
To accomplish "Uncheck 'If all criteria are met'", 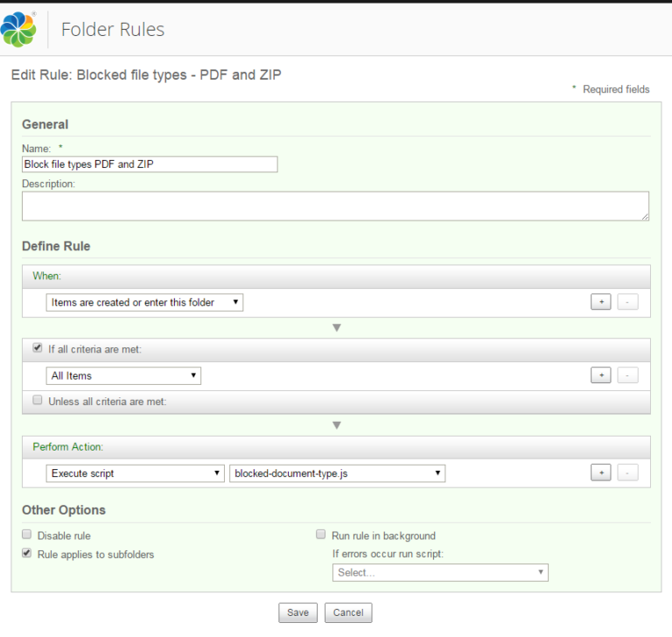I will point(38,347).
